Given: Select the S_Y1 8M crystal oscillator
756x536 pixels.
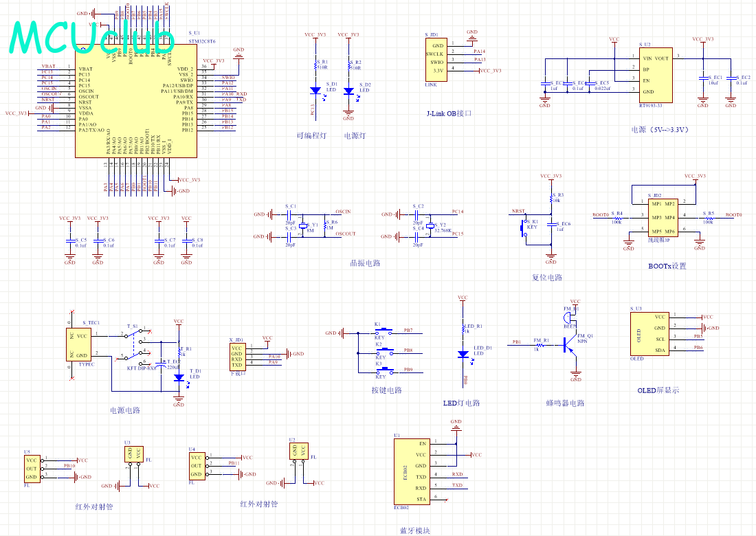Looking at the screenshot, I should coord(302,226).
